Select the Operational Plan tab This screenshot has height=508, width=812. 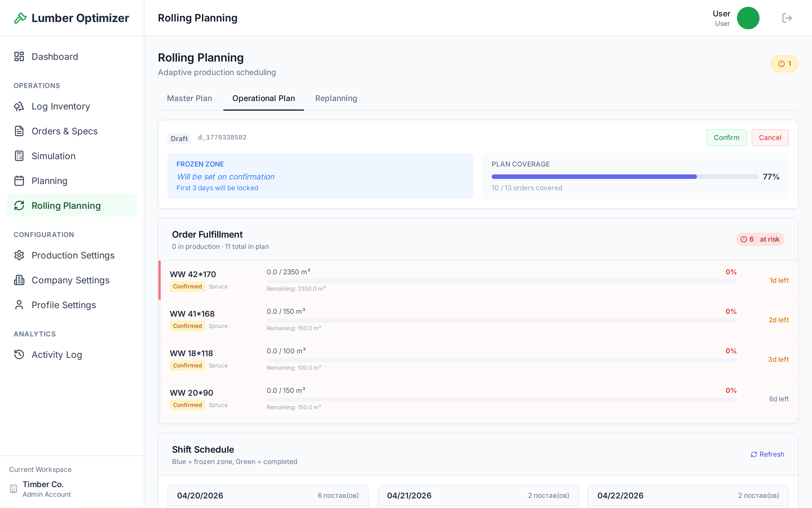(x=263, y=98)
